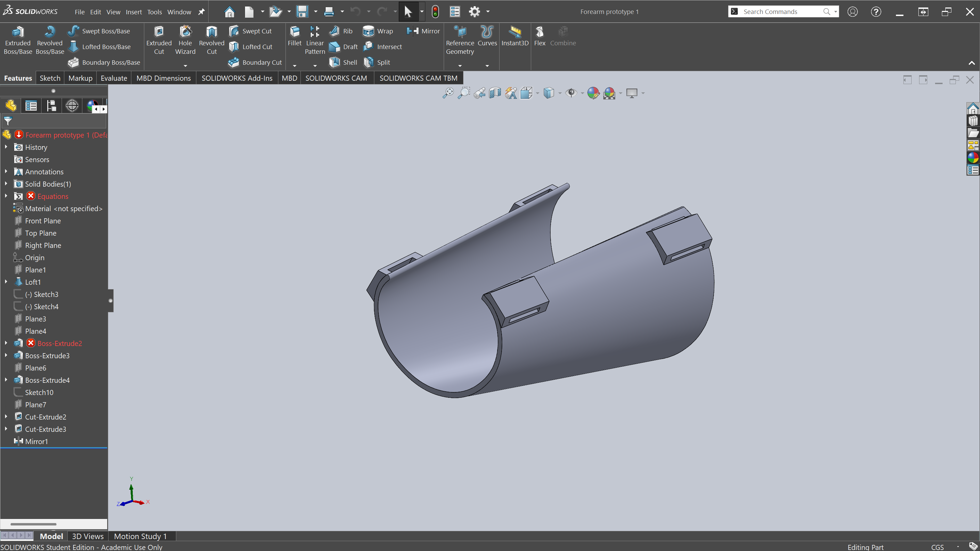
Task: Expand the Cut-Extrude2 feature
Action: (6, 416)
